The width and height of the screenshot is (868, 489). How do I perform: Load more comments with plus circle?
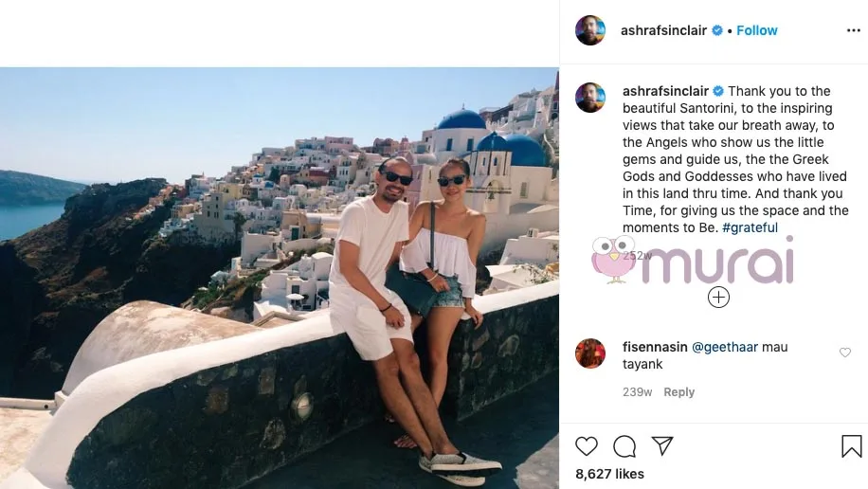(718, 298)
